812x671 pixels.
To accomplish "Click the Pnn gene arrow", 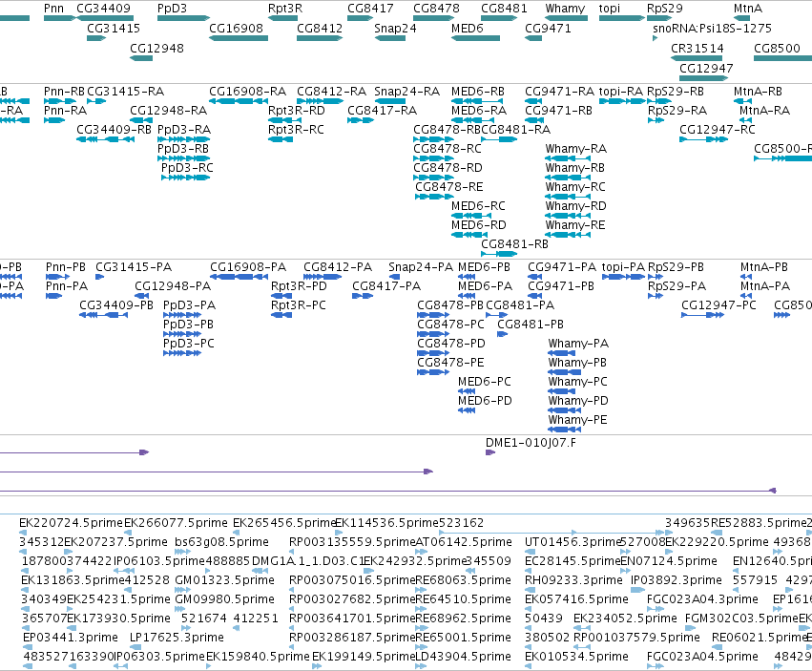I will point(59,18).
